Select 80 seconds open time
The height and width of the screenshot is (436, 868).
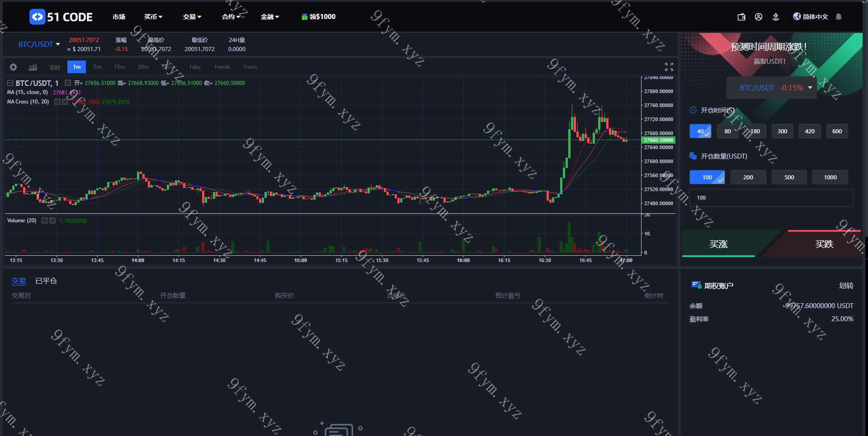point(728,131)
